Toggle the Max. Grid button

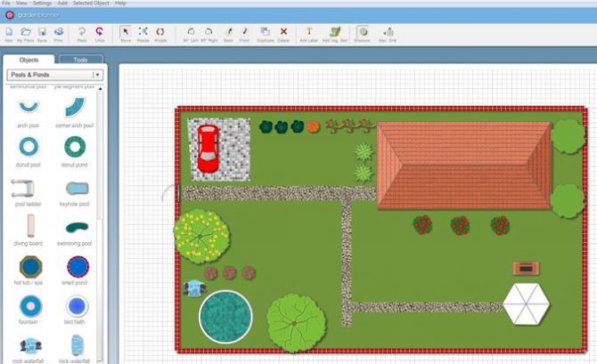[388, 33]
